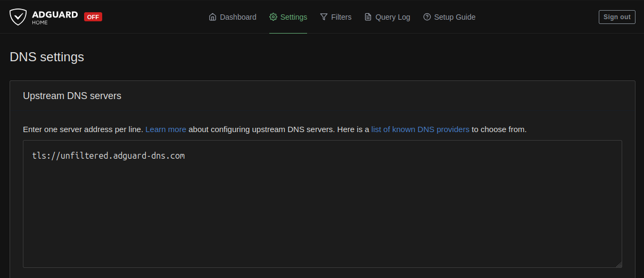Click the red OFF protection badge

pyautogui.click(x=93, y=17)
